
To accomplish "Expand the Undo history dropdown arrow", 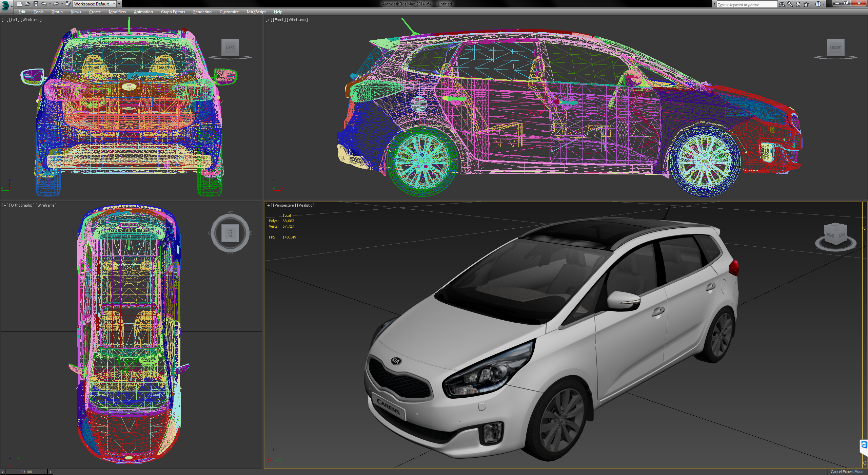I will click(x=50, y=4).
